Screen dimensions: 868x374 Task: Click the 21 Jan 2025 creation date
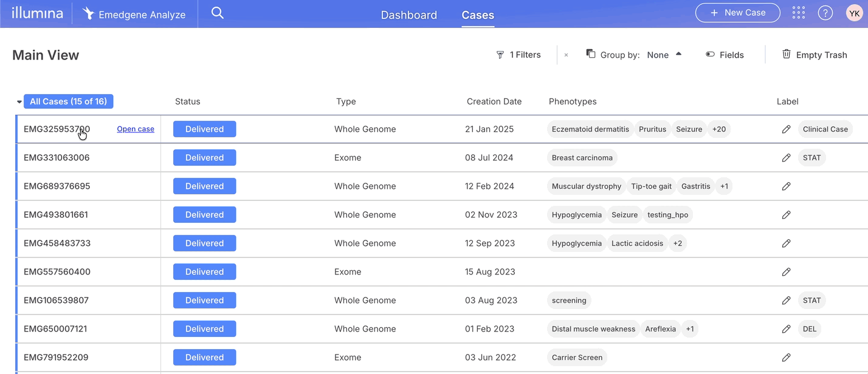click(x=489, y=129)
